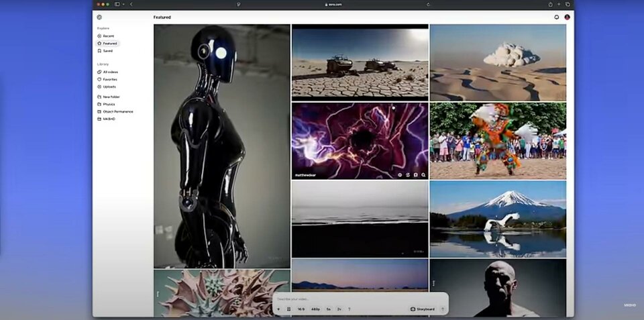Toggle the browser sidebar button

coord(117,4)
